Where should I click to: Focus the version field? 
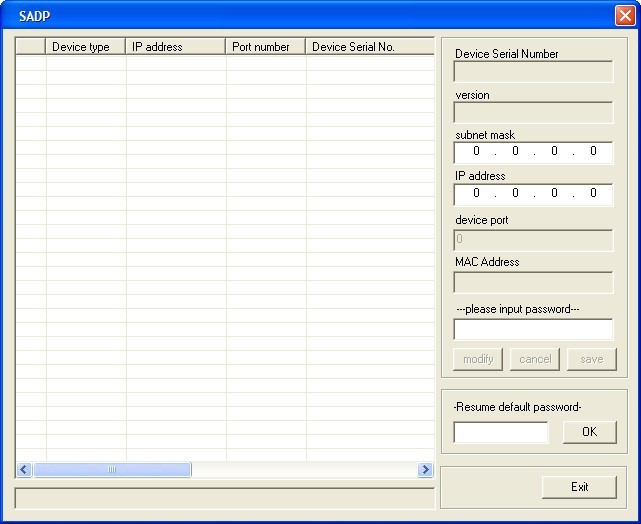533,112
